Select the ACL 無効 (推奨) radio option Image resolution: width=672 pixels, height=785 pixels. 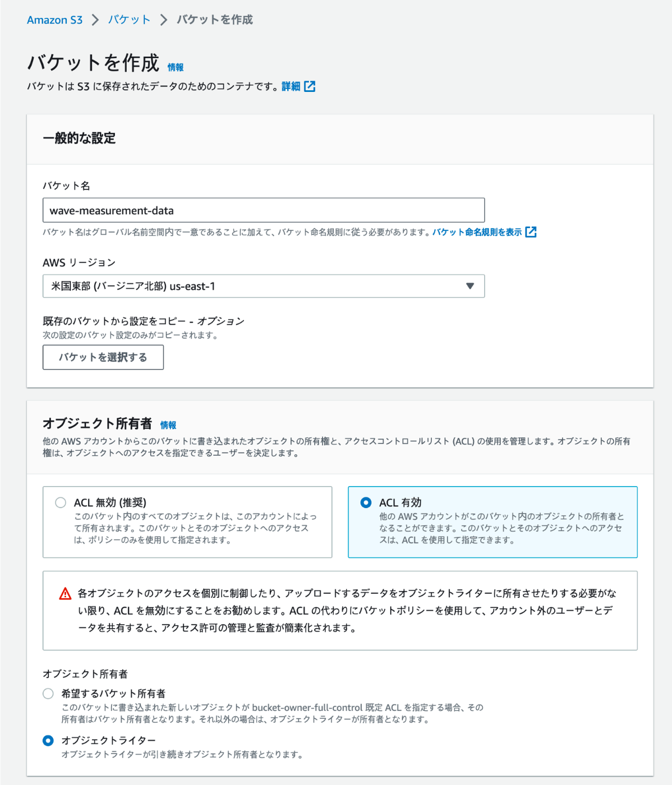(61, 502)
